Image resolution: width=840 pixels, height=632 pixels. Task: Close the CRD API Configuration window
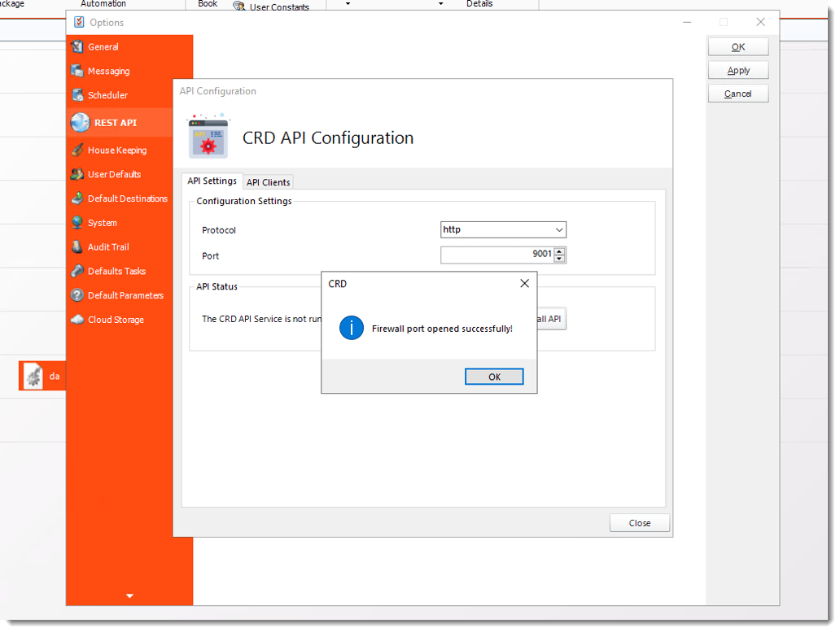point(639,522)
